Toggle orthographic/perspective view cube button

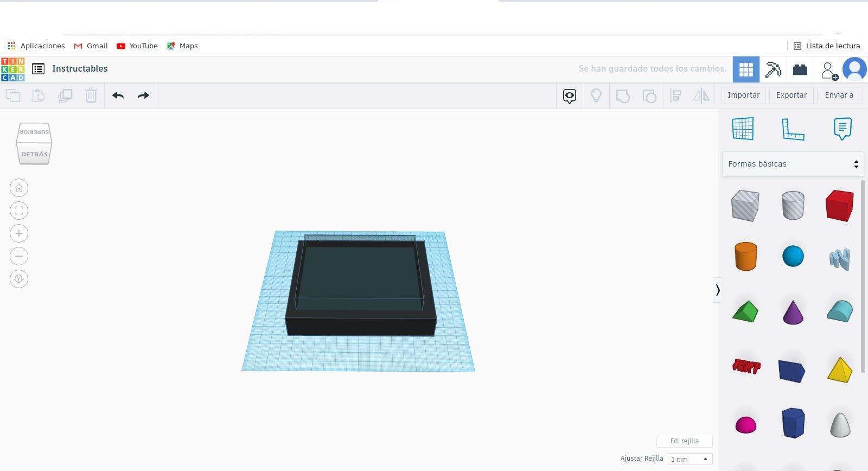click(19, 279)
